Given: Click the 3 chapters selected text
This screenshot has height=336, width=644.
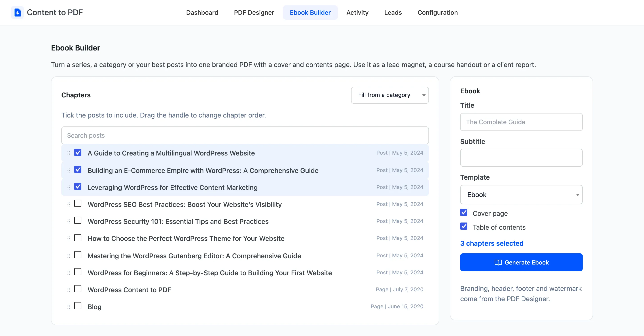Looking at the screenshot, I should [x=492, y=243].
